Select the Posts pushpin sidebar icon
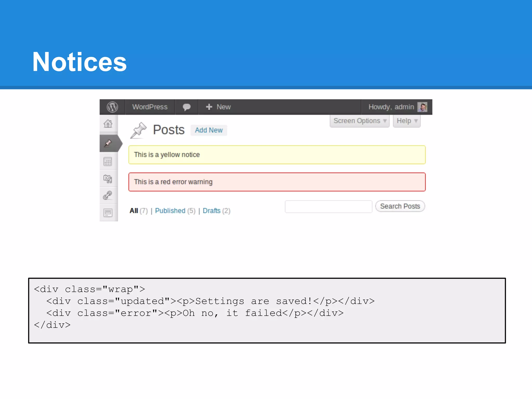This screenshot has width=532, height=399. point(108,143)
